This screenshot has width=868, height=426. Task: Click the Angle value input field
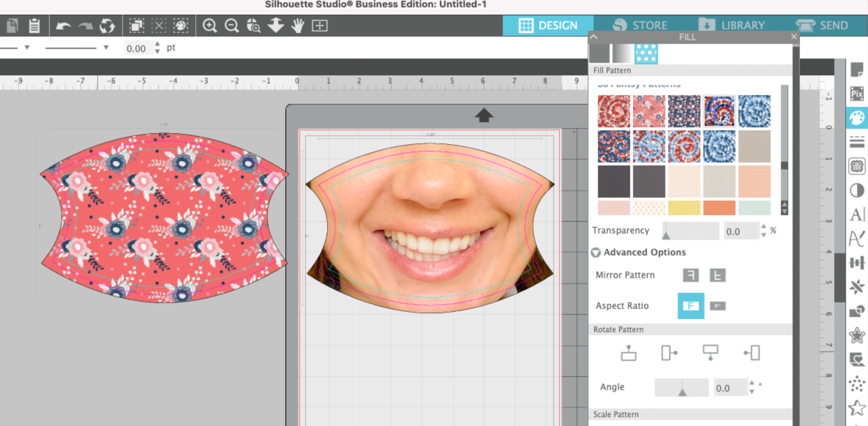(x=729, y=387)
